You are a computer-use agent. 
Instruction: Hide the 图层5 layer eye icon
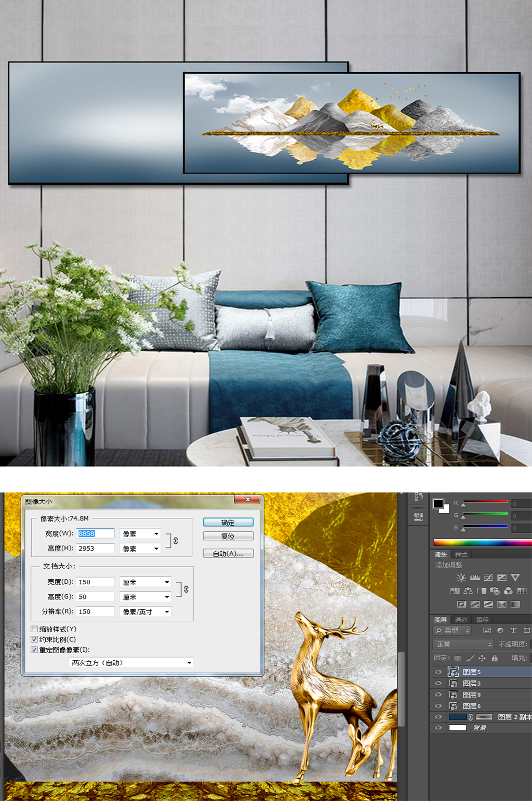click(438, 672)
